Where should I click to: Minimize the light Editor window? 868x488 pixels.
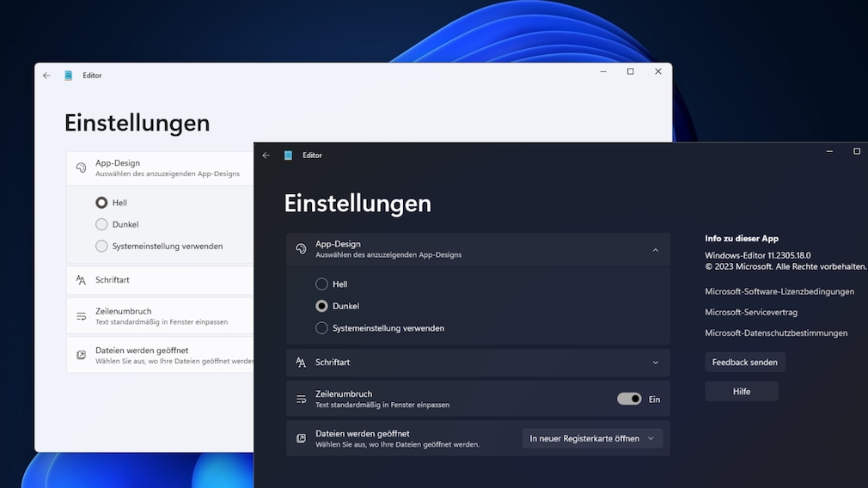603,71
